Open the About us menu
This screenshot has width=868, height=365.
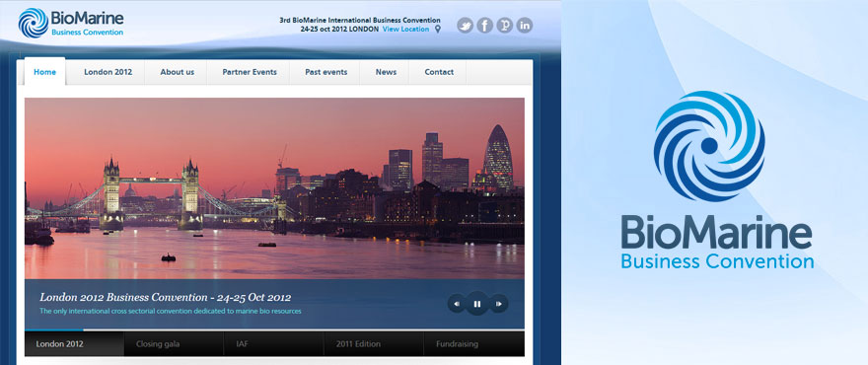pyautogui.click(x=178, y=72)
